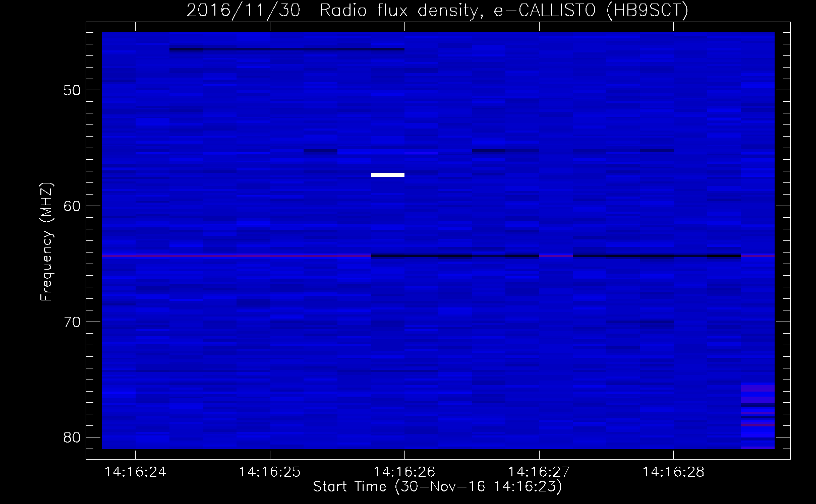
Task: Click the 14:16:25 time tick label
Action: [270, 472]
